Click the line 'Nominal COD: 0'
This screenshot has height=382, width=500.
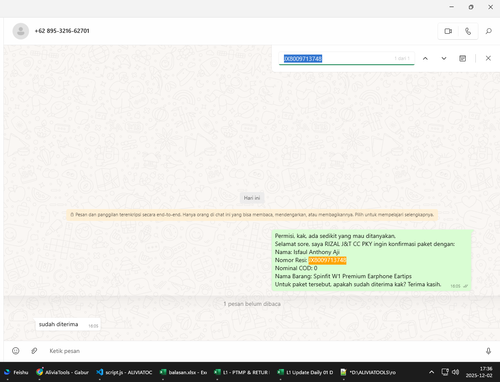(x=296, y=268)
